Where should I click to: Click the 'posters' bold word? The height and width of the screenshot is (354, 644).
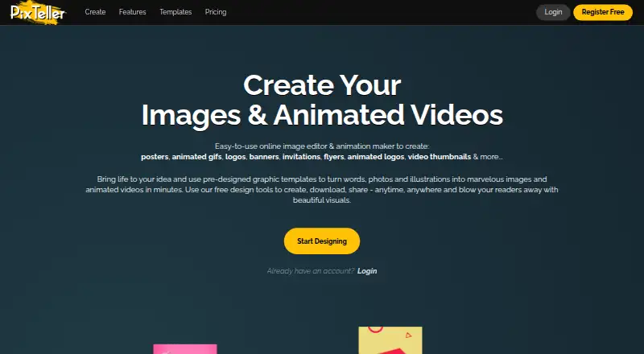(x=155, y=157)
